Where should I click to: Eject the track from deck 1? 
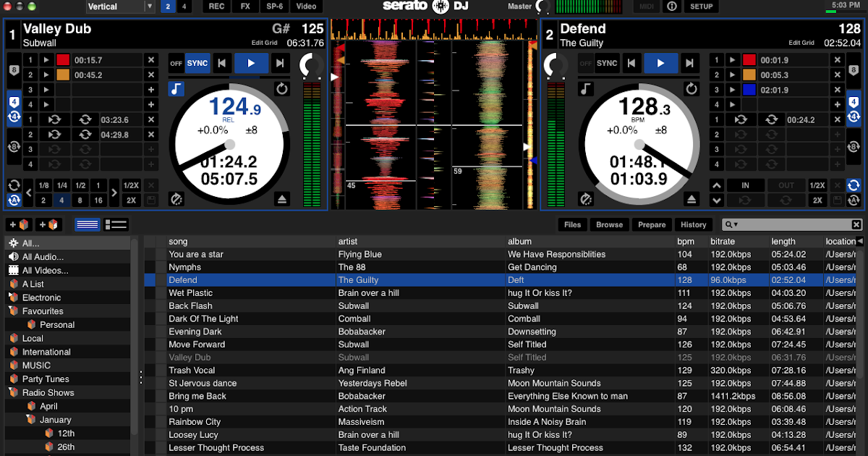pyautogui.click(x=282, y=199)
